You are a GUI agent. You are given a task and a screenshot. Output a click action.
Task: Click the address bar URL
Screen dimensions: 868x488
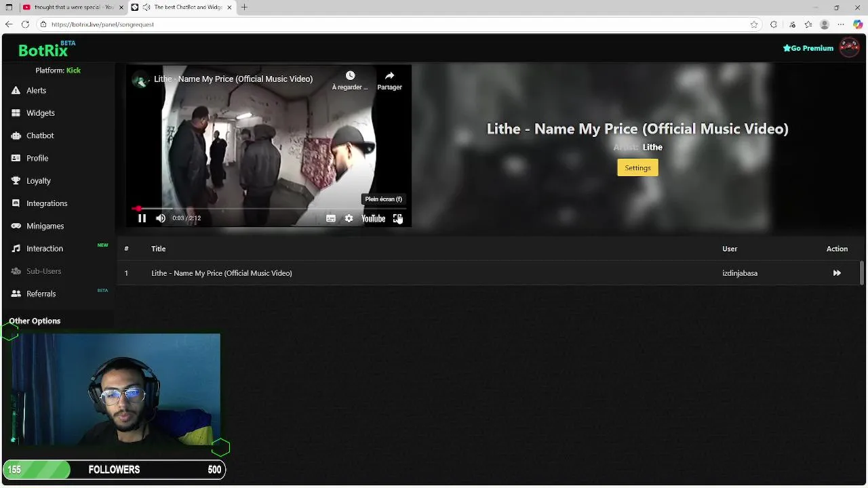(x=102, y=24)
